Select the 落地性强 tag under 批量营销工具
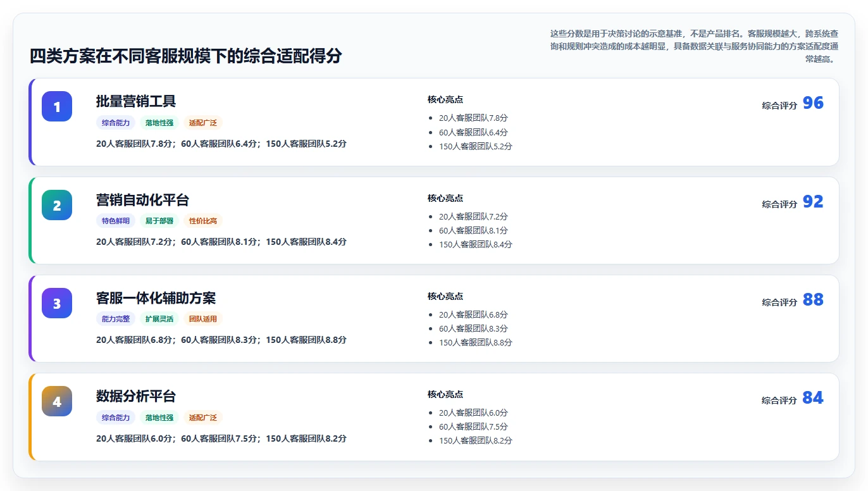The height and width of the screenshot is (491, 868). [x=159, y=123]
